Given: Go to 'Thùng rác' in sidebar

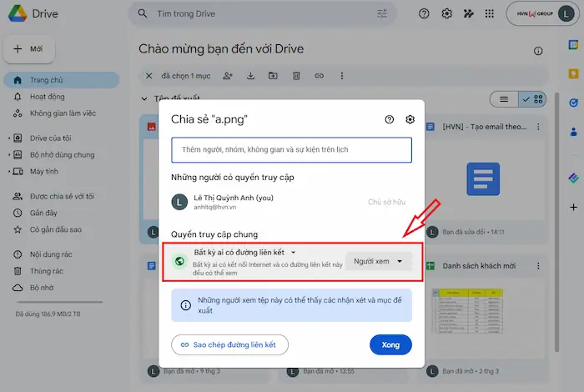Looking at the screenshot, I should tap(47, 271).
